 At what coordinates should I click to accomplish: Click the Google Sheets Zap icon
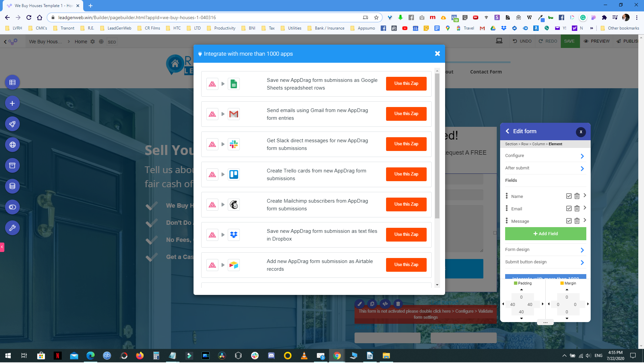coord(233,84)
